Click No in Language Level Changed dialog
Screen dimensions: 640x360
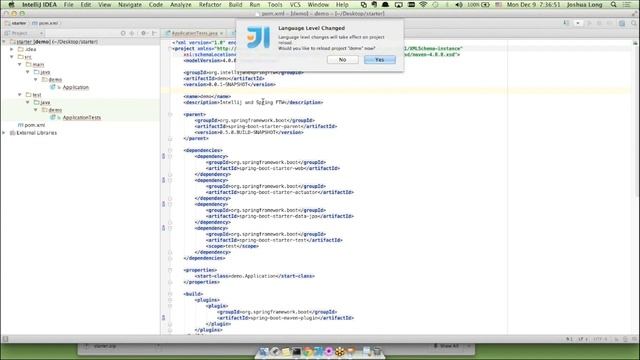342,60
